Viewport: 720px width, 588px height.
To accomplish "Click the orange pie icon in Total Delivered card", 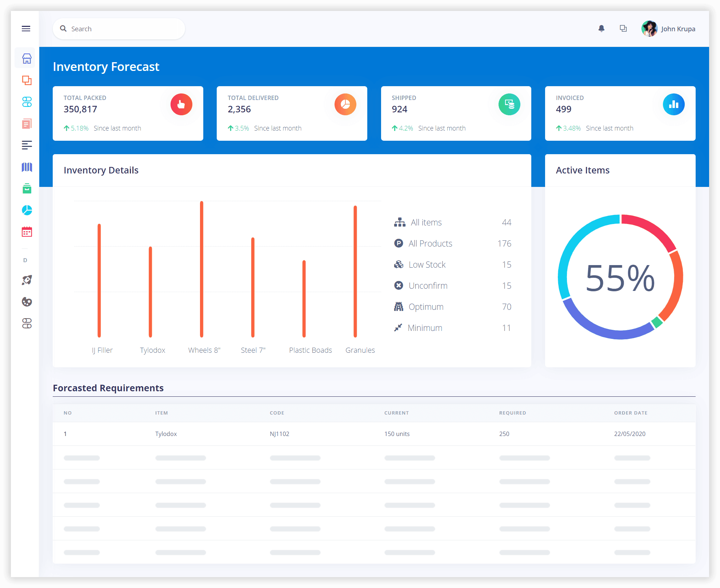I will coord(345,104).
